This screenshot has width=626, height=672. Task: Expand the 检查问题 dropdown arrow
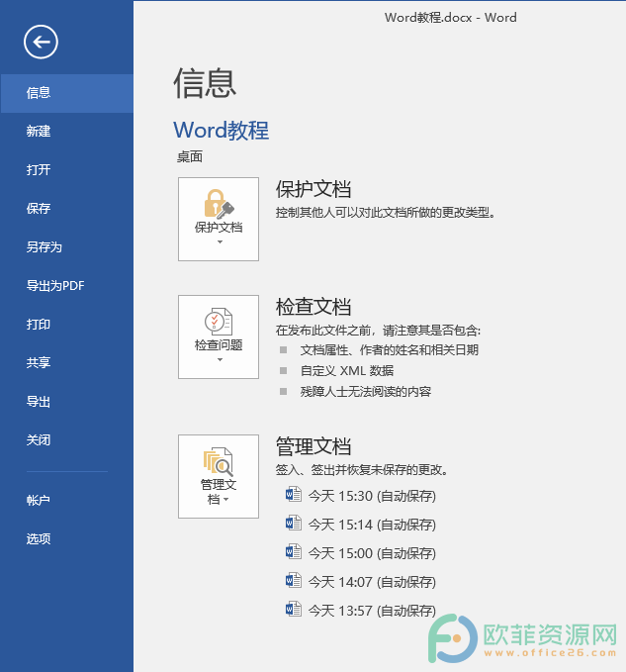click(220, 359)
